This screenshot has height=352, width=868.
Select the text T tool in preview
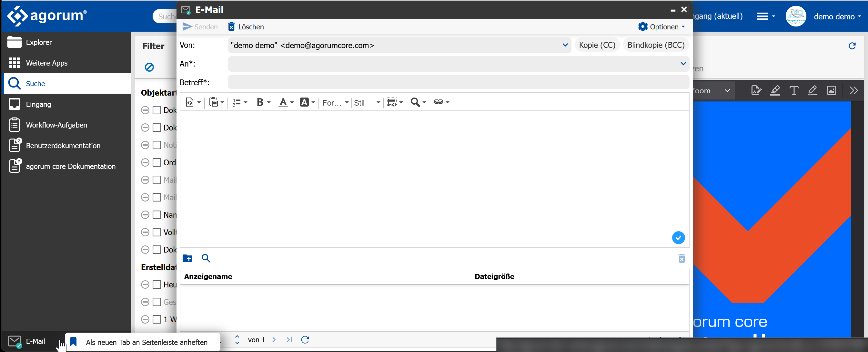[x=794, y=90]
